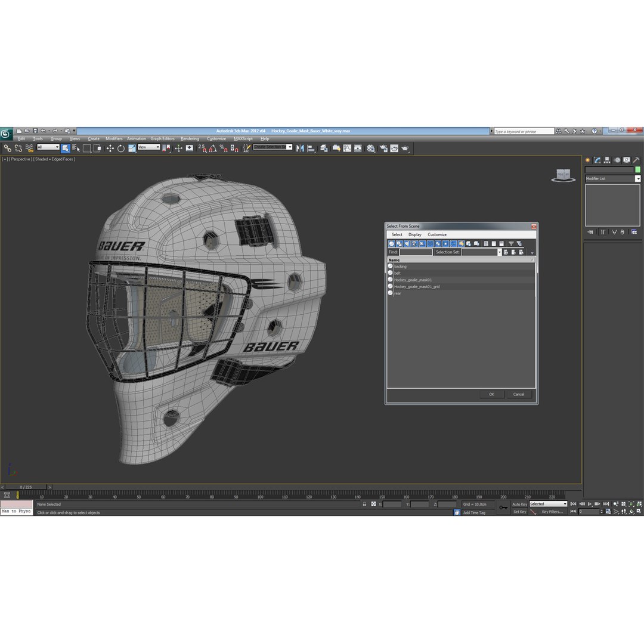Switch to the Hierarchy command panel tab
Screen dimensions: 644x644
tap(606, 160)
